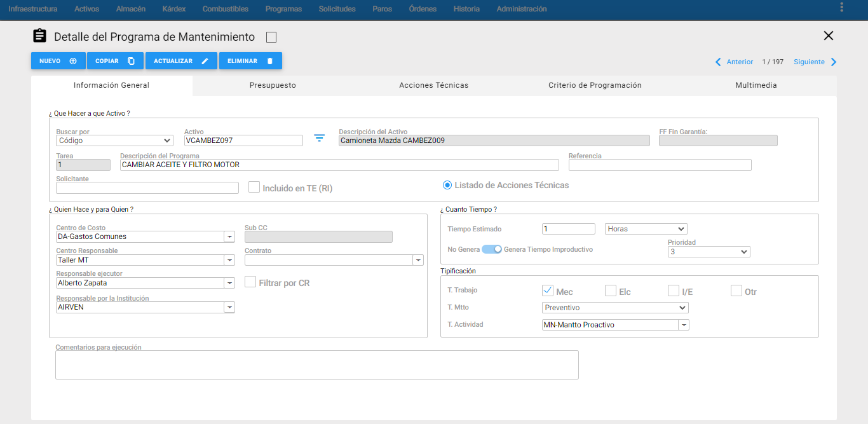The height and width of the screenshot is (424, 868).
Task: Open the Historia menu
Action: (466, 9)
